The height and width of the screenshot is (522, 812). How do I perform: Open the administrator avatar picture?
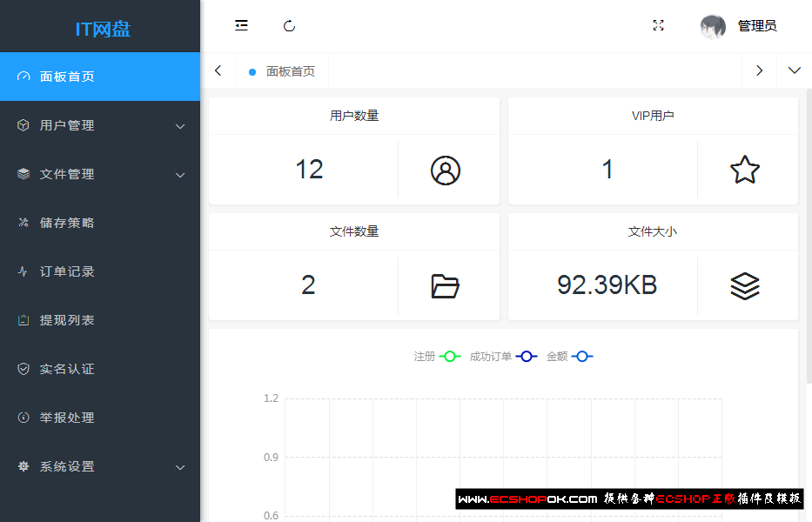click(713, 26)
